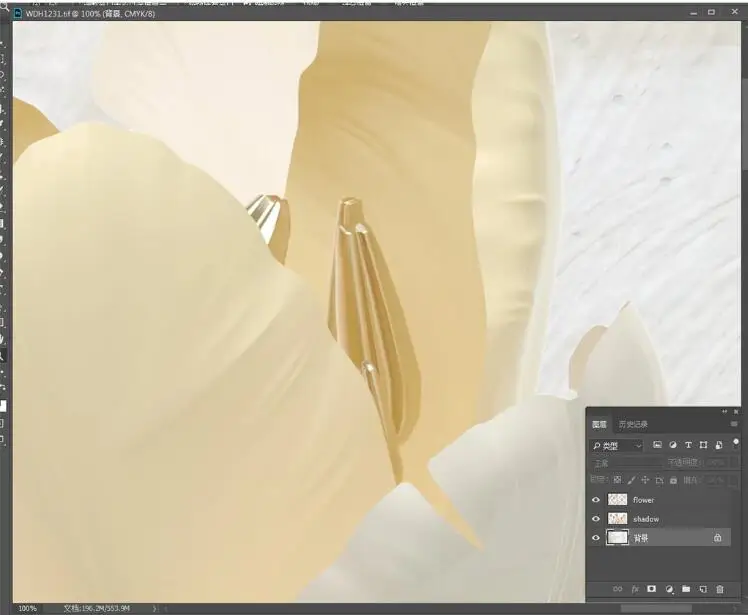
Task: Click the lock all padlock icon
Action: click(673, 480)
